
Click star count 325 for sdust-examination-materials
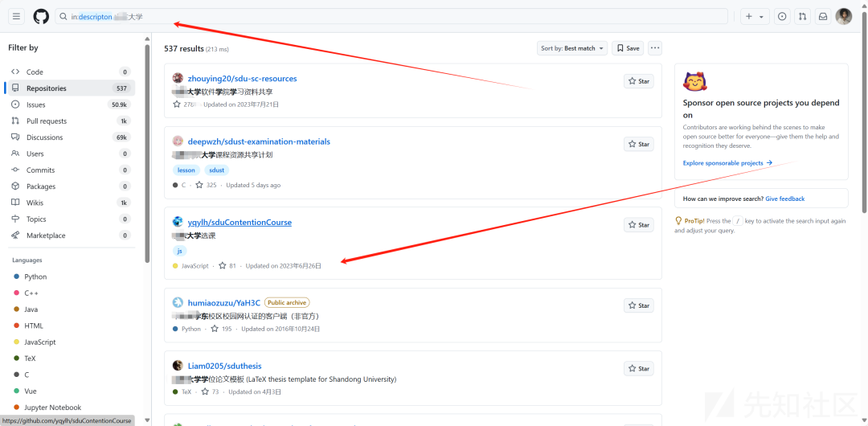coord(206,185)
